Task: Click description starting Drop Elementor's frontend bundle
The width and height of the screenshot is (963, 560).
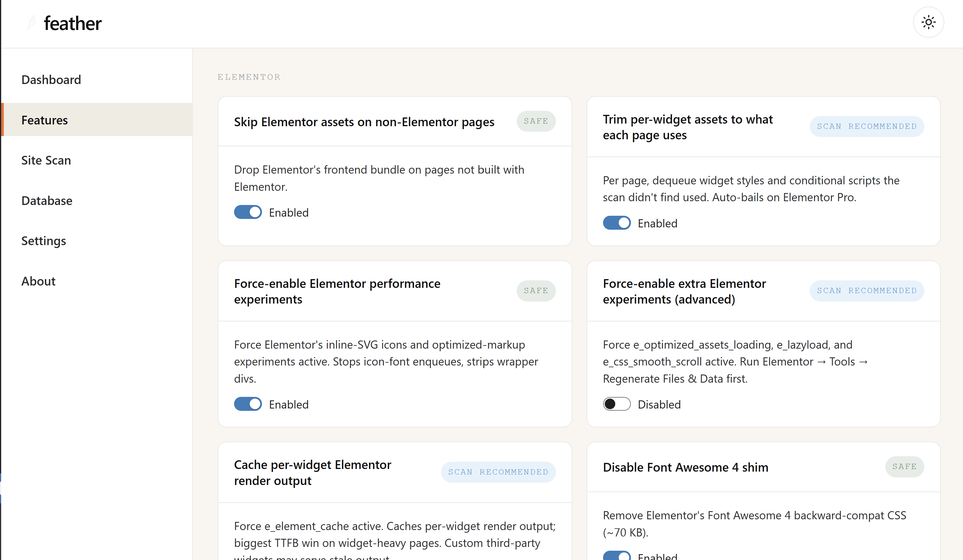Action: 379,178
